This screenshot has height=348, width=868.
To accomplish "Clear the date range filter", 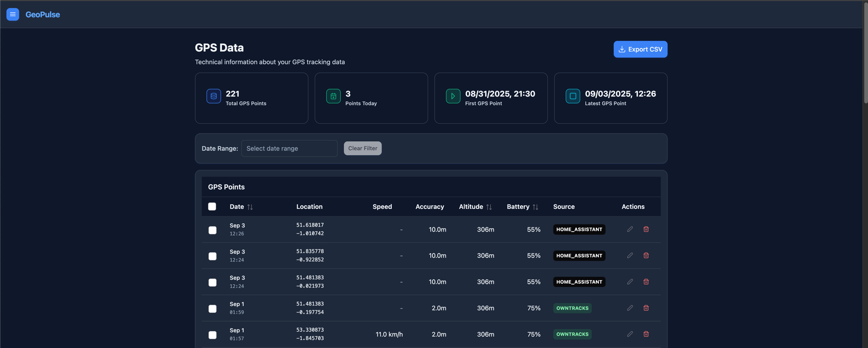I will click(x=363, y=148).
